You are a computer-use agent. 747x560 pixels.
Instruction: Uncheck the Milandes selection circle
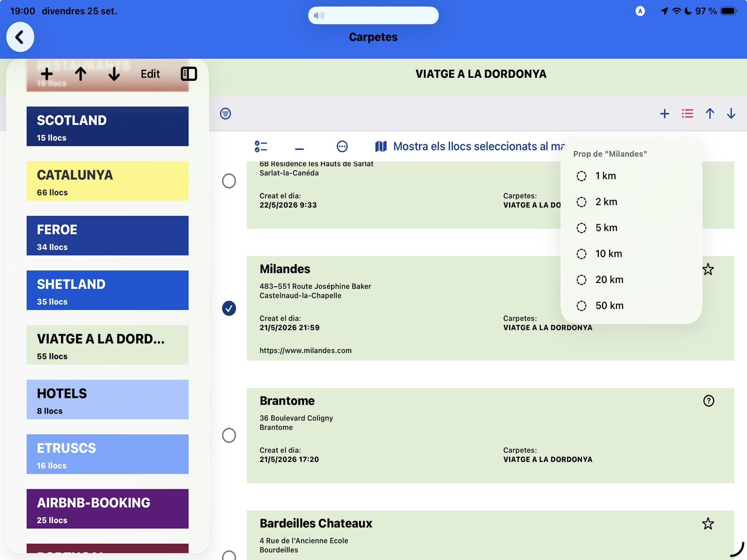click(x=229, y=308)
